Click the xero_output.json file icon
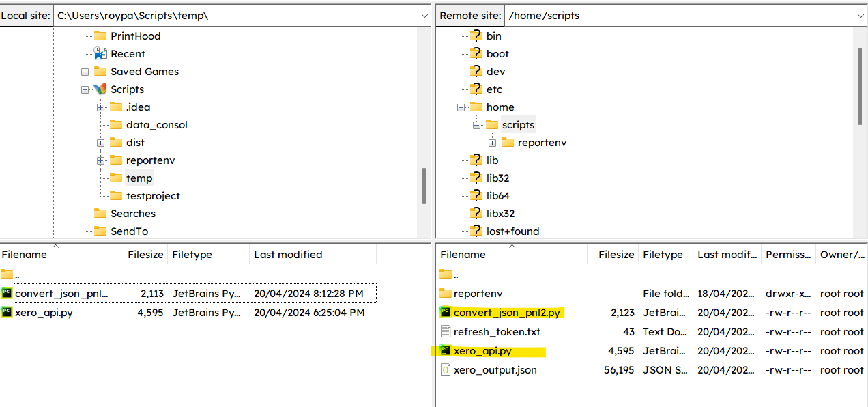This screenshot has width=868, height=407. (446, 370)
